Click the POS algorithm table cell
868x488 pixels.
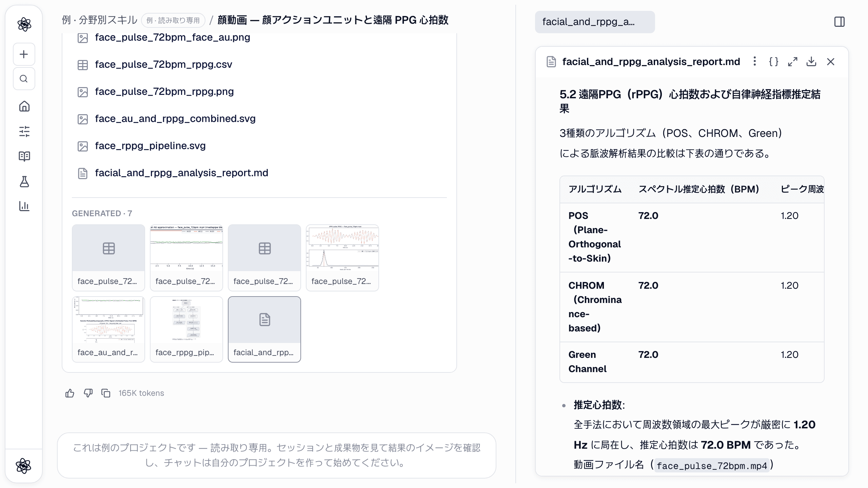pyautogui.click(x=595, y=237)
